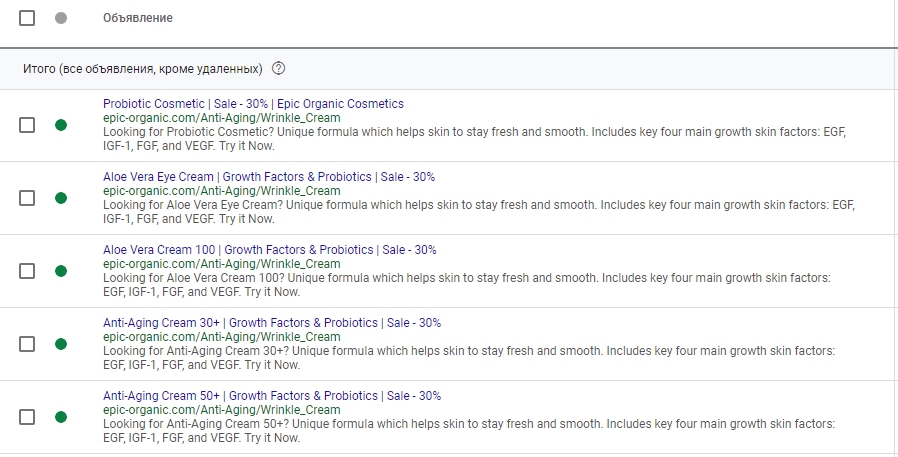Click display URL under Anti-Aging Cream 30+ headline

tap(222, 337)
